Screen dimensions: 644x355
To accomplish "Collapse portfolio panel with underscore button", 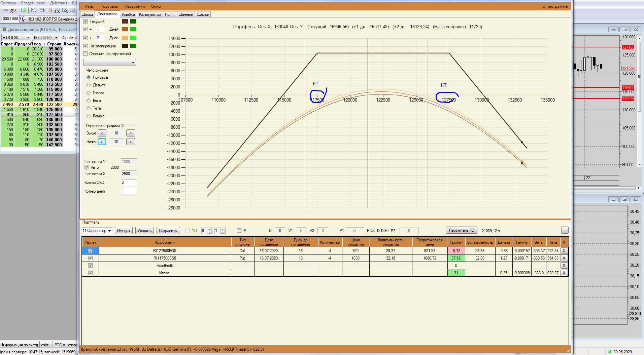I will 565,230.
